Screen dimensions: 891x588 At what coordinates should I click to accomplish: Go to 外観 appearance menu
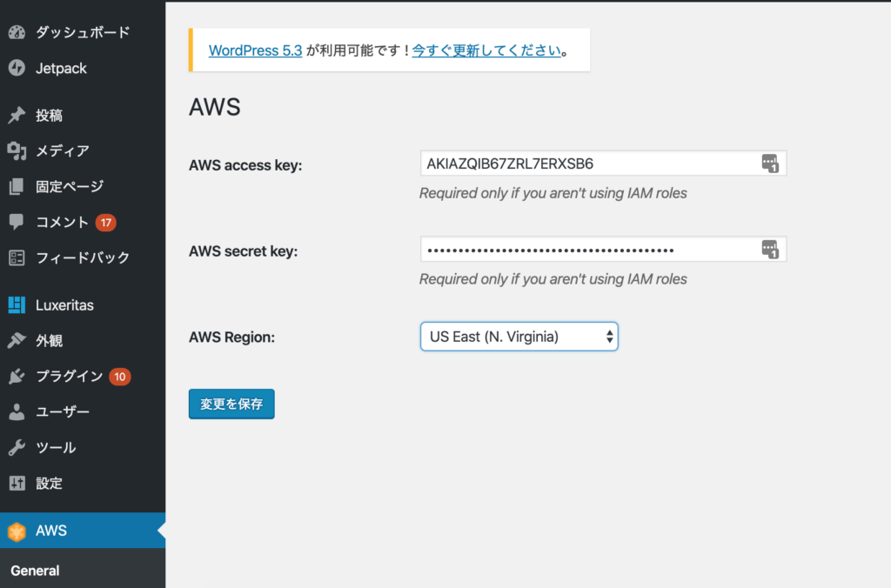click(x=83, y=340)
